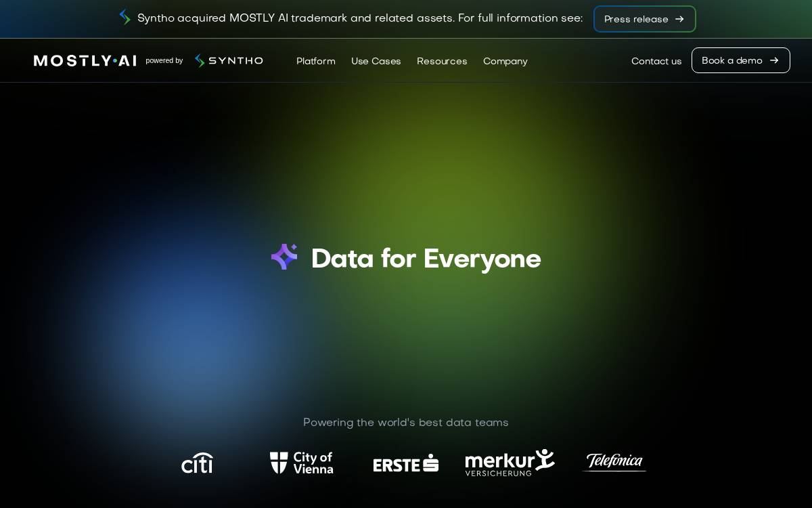Click the Erste bank logo
Screen dimensions: 812x508
(406, 463)
